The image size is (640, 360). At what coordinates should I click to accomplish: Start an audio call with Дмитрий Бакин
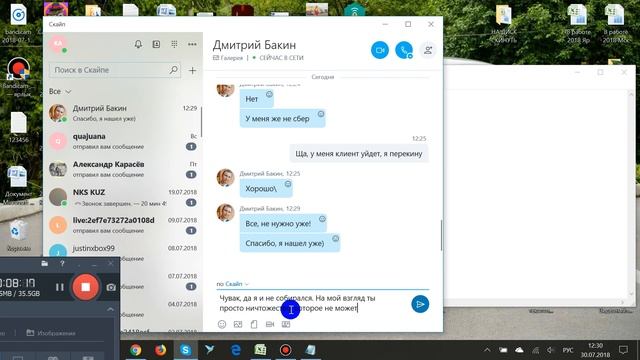(x=404, y=50)
